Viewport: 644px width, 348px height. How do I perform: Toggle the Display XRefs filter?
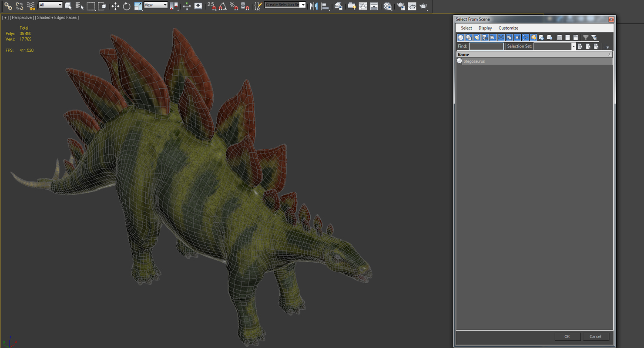517,37
